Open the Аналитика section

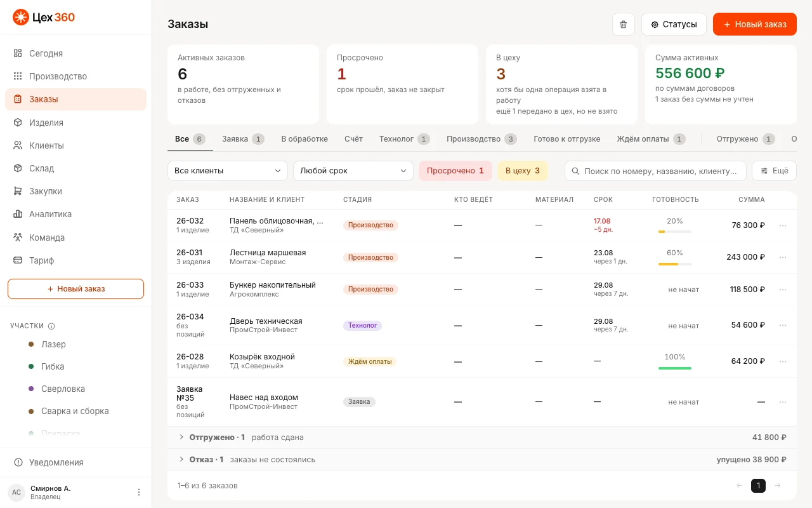pos(75,214)
